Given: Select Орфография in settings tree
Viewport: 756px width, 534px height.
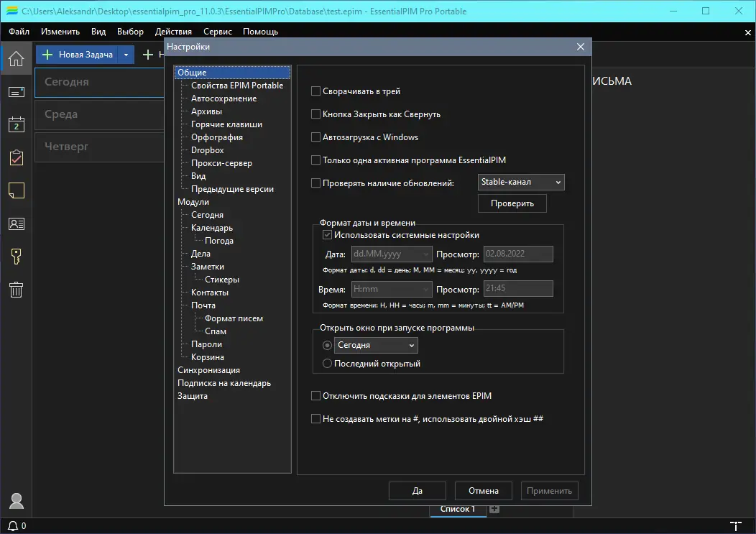Looking at the screenshot, I should click(x=217, y=137).
